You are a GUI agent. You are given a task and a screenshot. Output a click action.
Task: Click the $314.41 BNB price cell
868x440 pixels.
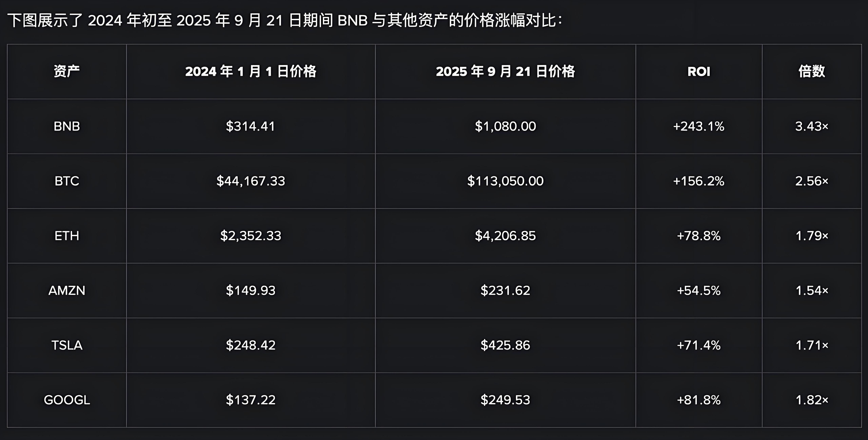click(251, 126)
